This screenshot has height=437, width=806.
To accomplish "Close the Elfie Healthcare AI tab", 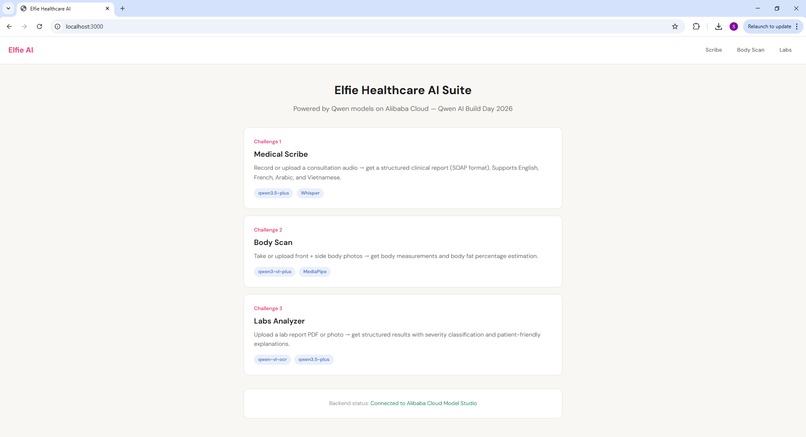I will pyautogui.click(x=107, y=8).
